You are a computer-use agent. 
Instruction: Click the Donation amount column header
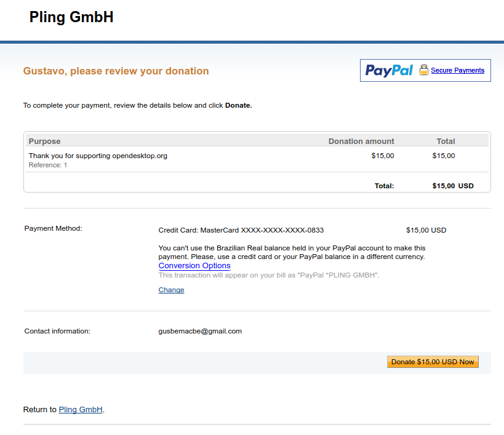(361, 142)
